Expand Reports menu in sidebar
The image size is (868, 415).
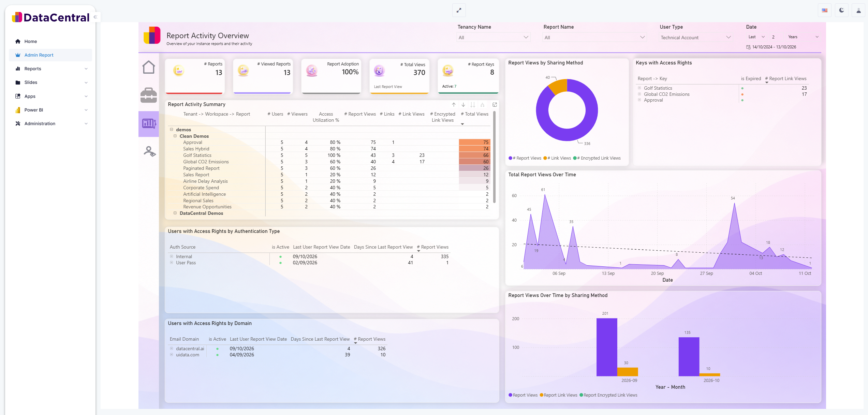click(x=50, y=69)
